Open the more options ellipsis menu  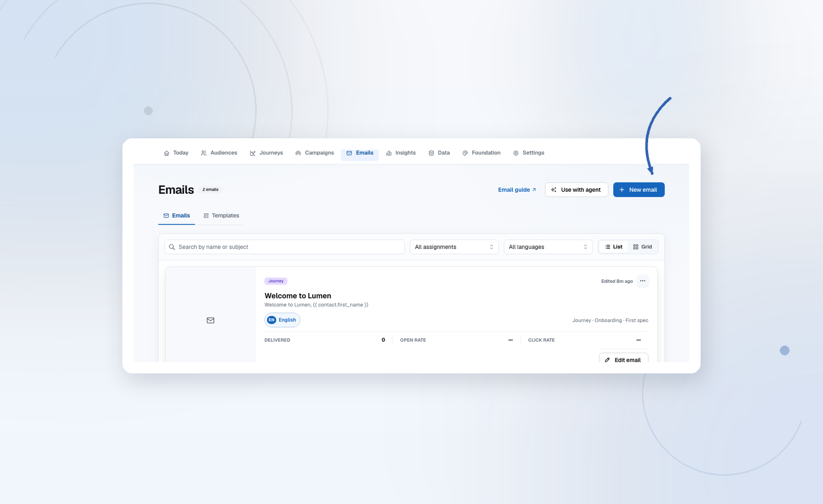pyautogui.click(x=642, y=281)
